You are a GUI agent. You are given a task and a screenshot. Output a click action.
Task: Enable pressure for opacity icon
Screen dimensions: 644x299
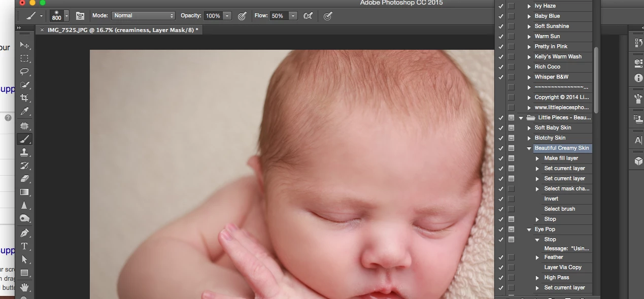tap(243, 16)
